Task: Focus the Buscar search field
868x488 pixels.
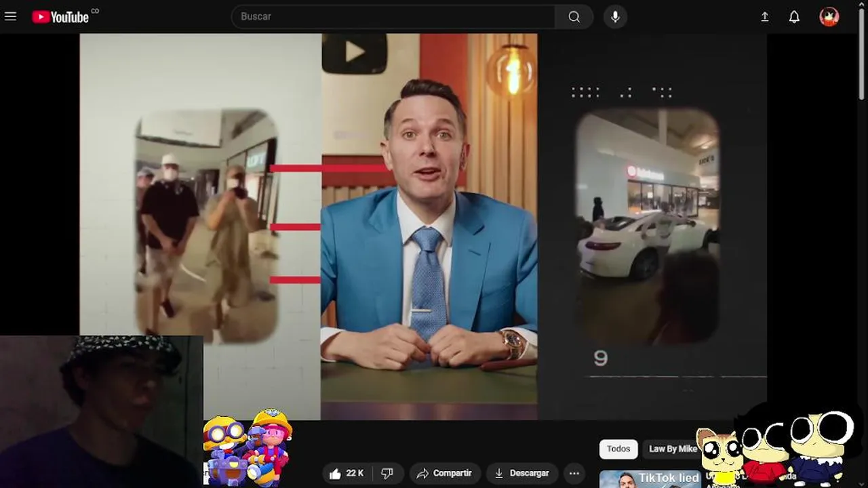Action: coord(393,16)
